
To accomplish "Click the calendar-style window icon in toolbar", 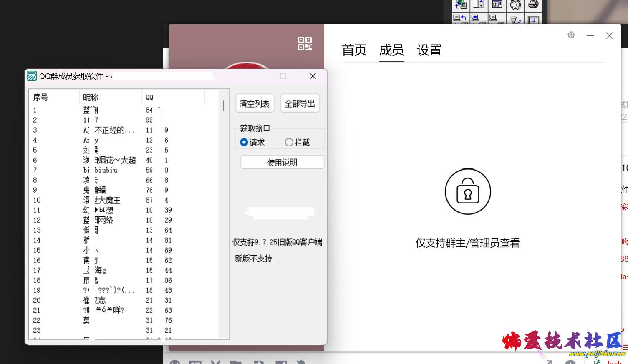I will click(497, 5).
